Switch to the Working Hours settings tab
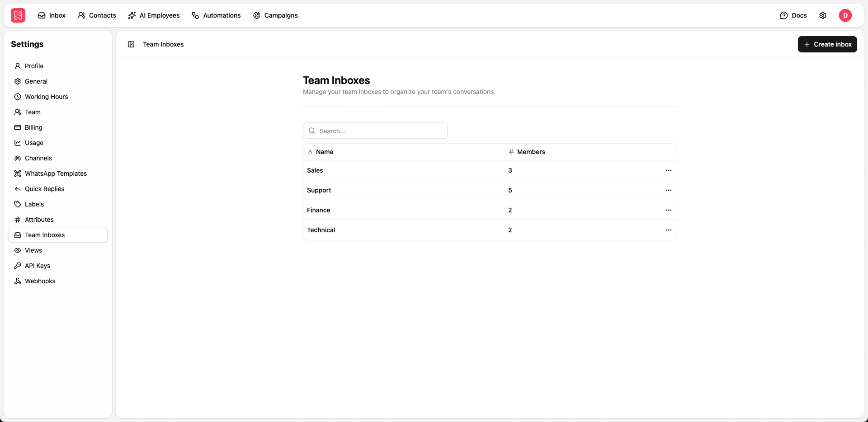The width and height of the screenshot is (868, 422). coord(46,96)
